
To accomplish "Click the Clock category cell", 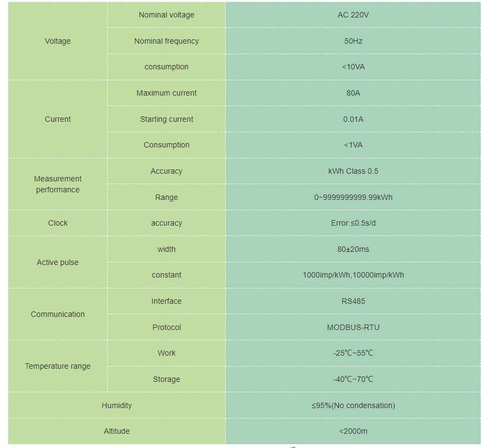I will 57,223.
